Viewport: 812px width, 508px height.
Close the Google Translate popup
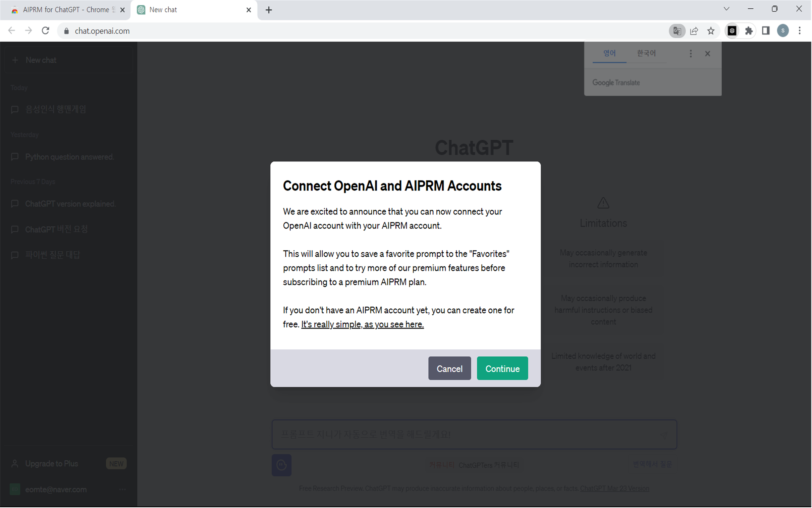click(708, 53)
